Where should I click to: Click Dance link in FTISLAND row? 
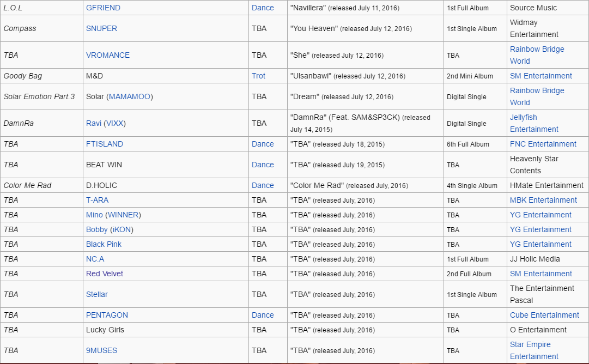click(x=263, y=144)
